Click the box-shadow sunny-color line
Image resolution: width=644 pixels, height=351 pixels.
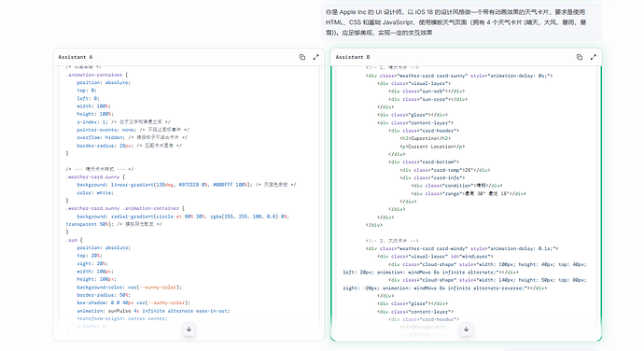[x=133, y=302]
